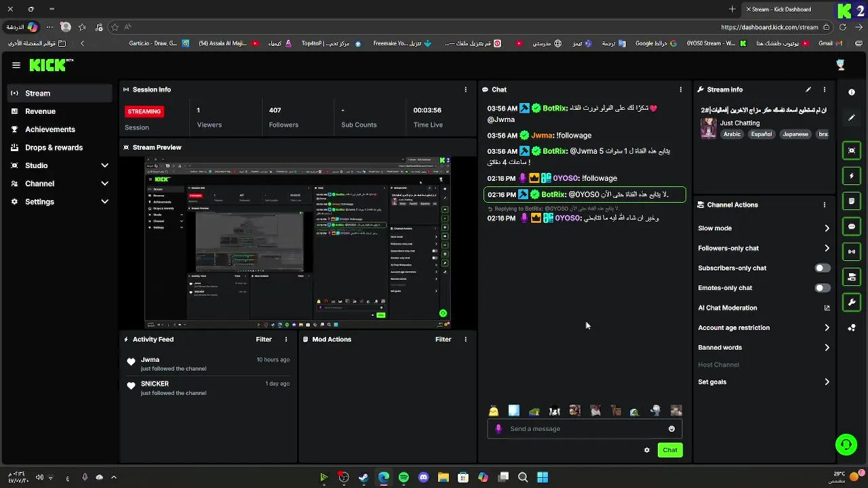The image size is (868, 488).
Task: Click the info icon in right rail
Action: point(852,92)
